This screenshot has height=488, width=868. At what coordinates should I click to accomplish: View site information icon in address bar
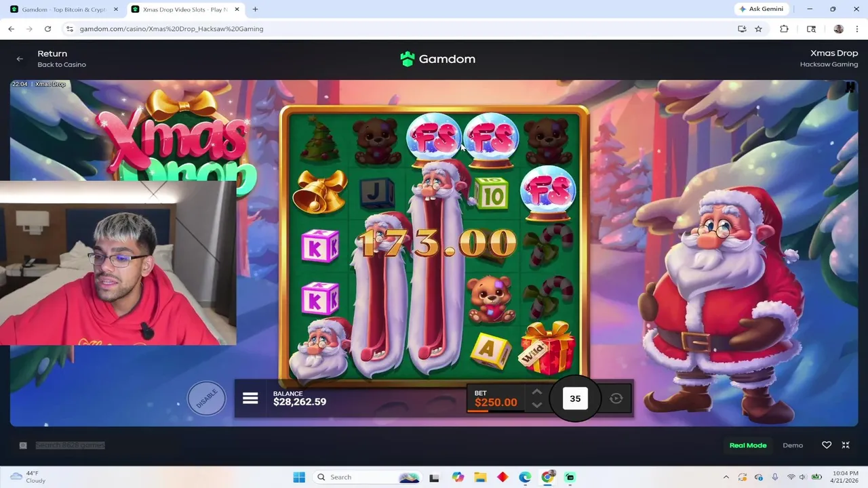pyautogui.click(x=69, y=28)
